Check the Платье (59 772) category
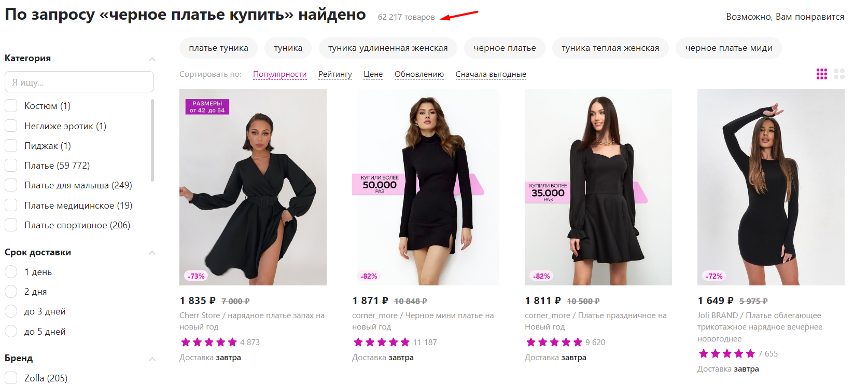 (x=11, y=166)
